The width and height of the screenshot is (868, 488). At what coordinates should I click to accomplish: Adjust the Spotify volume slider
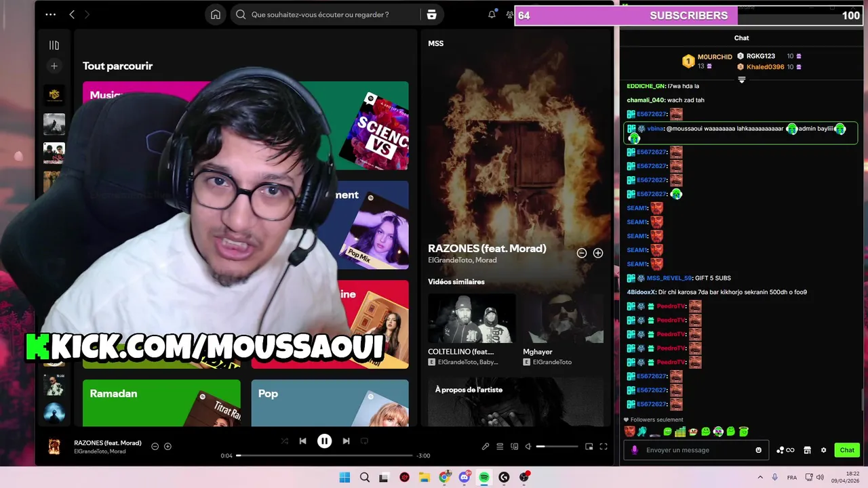(x=557, y=446)
